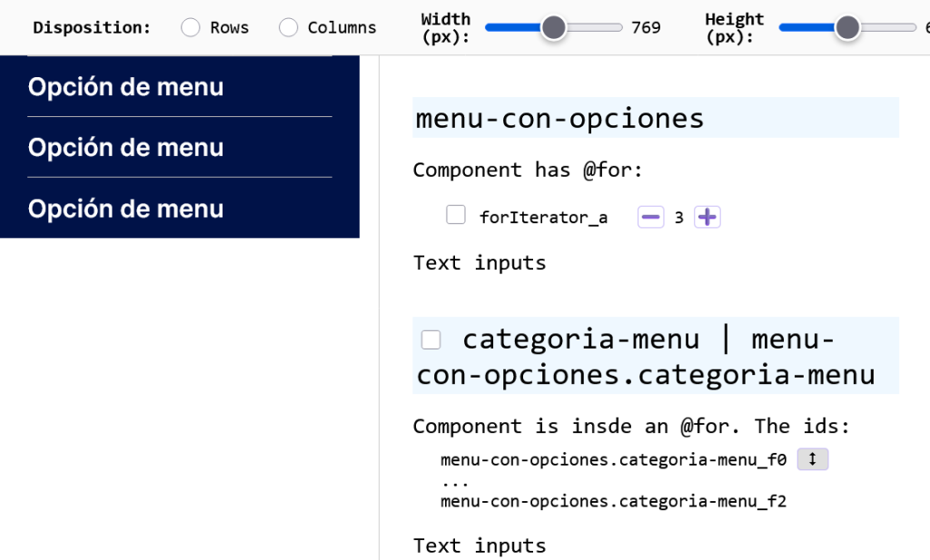Screen dimensions: 930x560
Task: Click the plus icon to increment forIterator_a
Action: (x=707, y=216)
